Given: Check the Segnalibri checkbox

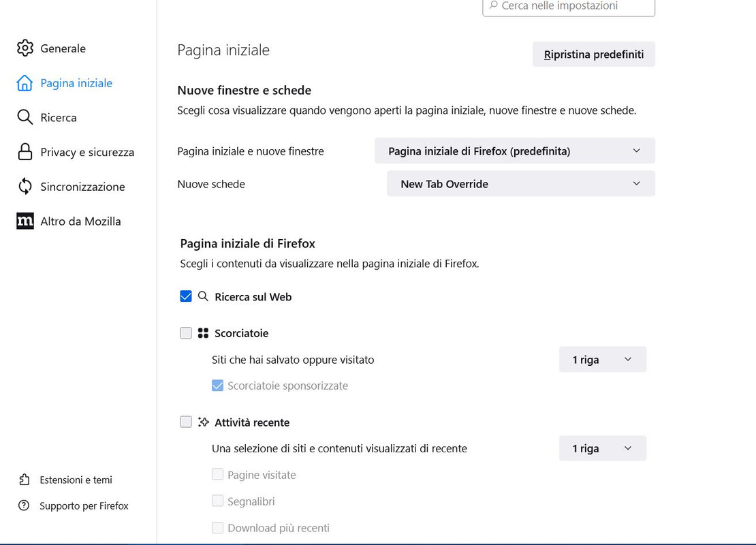Looking at the screenshot, I should [x=217, y=501].
